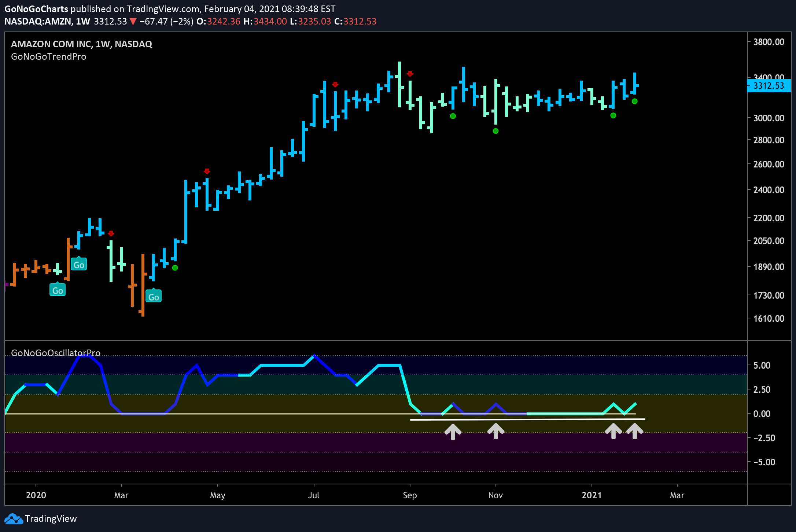Viewport: 796px width, 532px height.
Task: Click the GoNoGoCharts publisher name
Action: pos(36,9)
